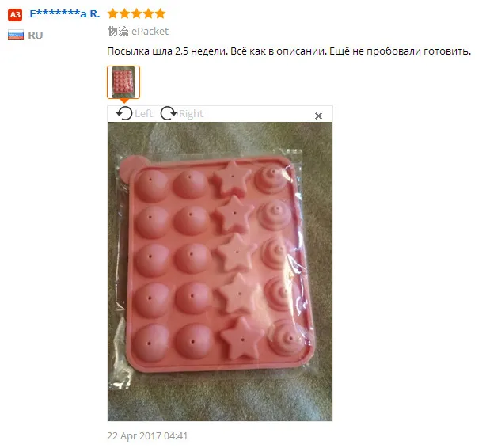Click the RU country code label
This screenshot has width=486, height=448.
pyautogui.click(x=36, y=35)
